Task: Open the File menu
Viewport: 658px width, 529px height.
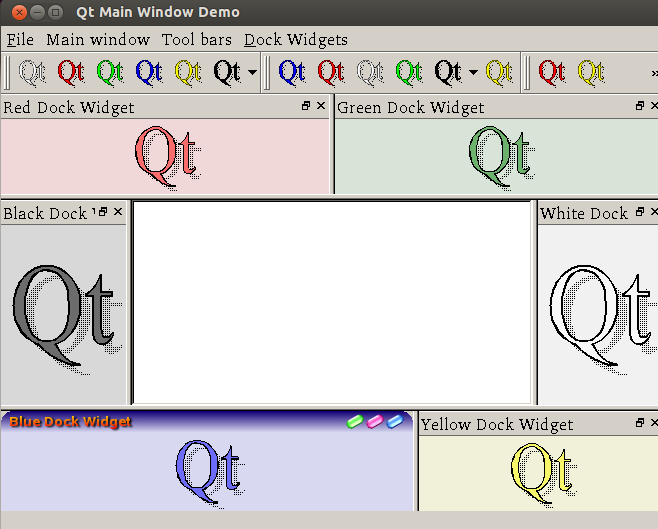Action: point(20,40)
